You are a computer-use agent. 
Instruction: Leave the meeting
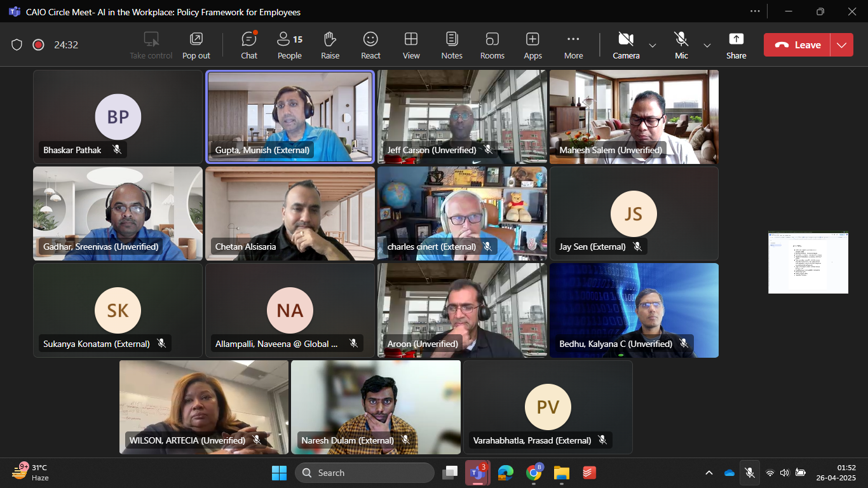(x=798, y=45)
